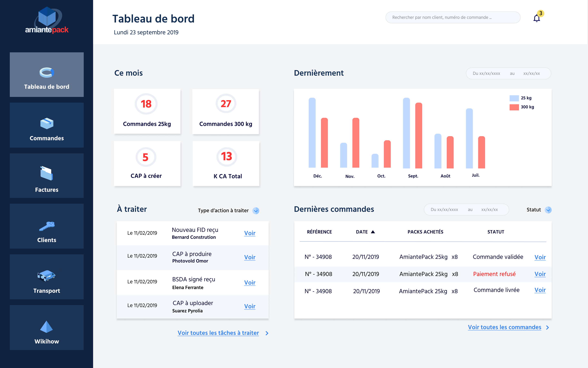Image resolution: width=588 pixels, height=368 pixels.
Task: View the Commande validée order
Action: pyautogui.click(x=540, y=257)
